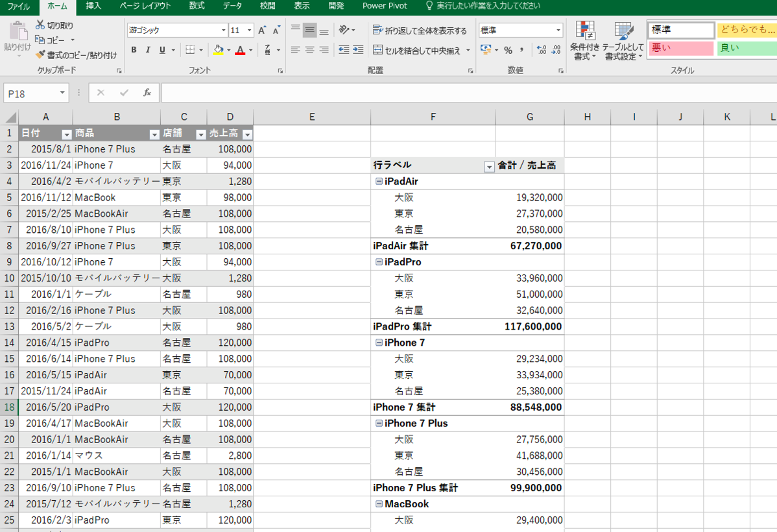
Task: Switch to the 数式 (Formulas) tab
Action: [x=197, y=6]
